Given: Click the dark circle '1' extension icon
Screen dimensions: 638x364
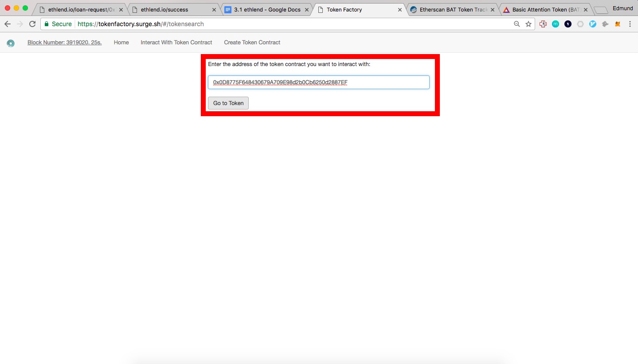Looking at the screenshot, I should pyautogui.click(x=568, y=24).
